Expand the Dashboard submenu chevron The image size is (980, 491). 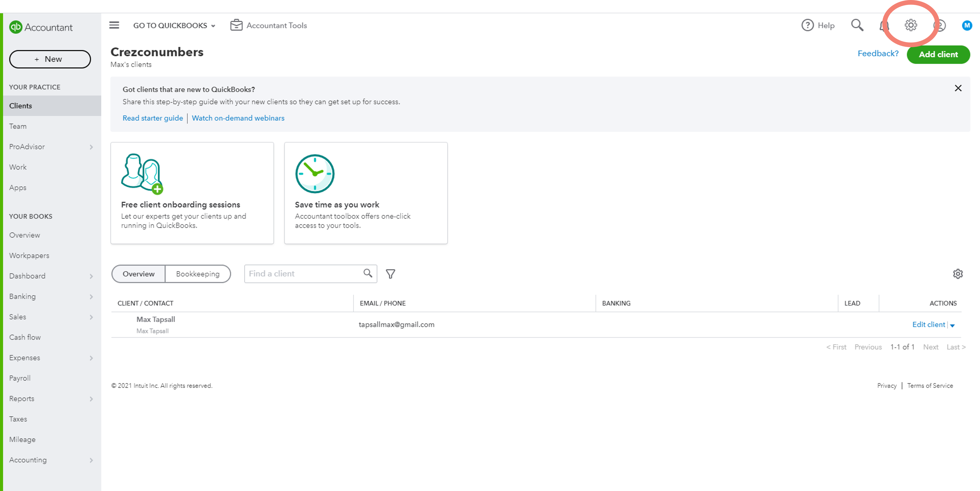[91, 276]
